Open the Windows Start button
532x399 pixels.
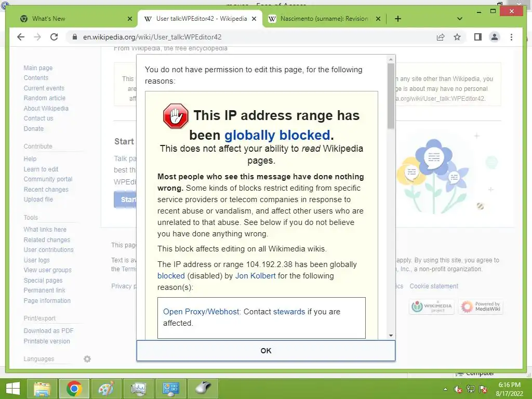pos(13,389)
